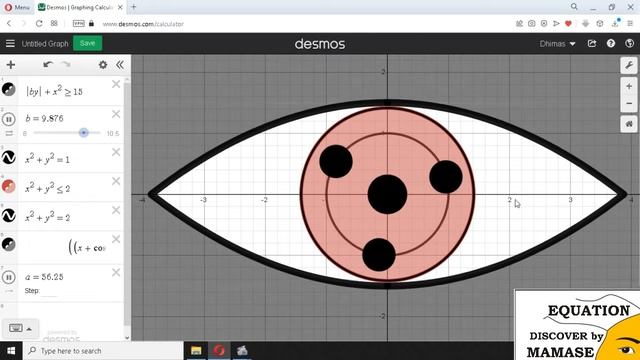The image size is (640, 360).
Task: Zoom in on the graph
Action: (x=629, y=87)
